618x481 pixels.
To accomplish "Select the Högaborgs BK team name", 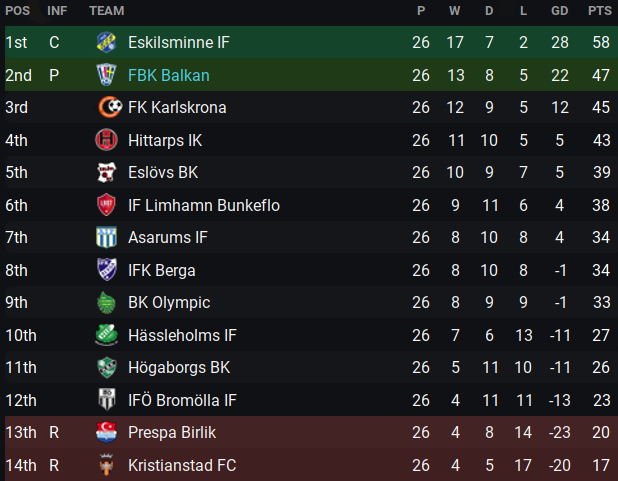I will (179, 367).
